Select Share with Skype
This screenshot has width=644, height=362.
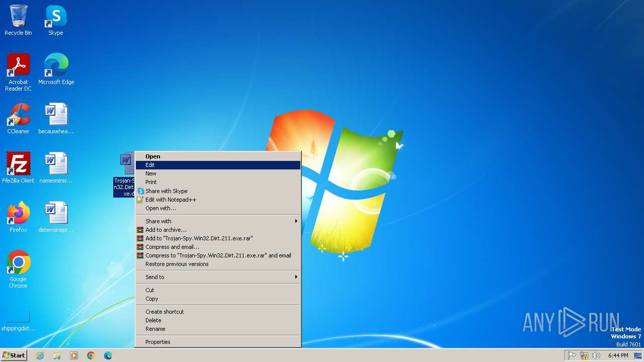point(218,191)
